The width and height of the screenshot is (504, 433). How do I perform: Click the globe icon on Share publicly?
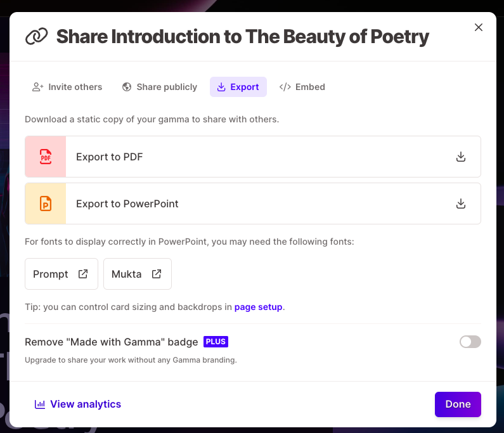pyautogui.click(x=127, y=87)
